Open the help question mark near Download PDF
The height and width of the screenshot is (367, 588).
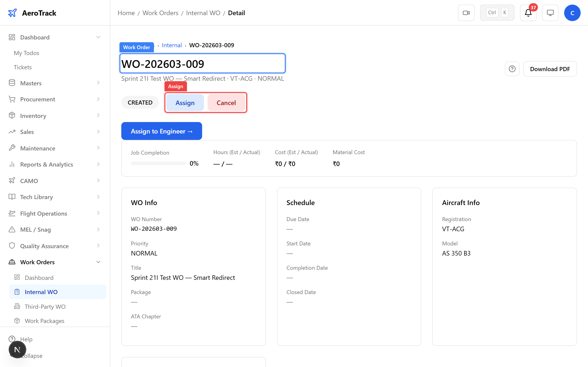(512, 69)
